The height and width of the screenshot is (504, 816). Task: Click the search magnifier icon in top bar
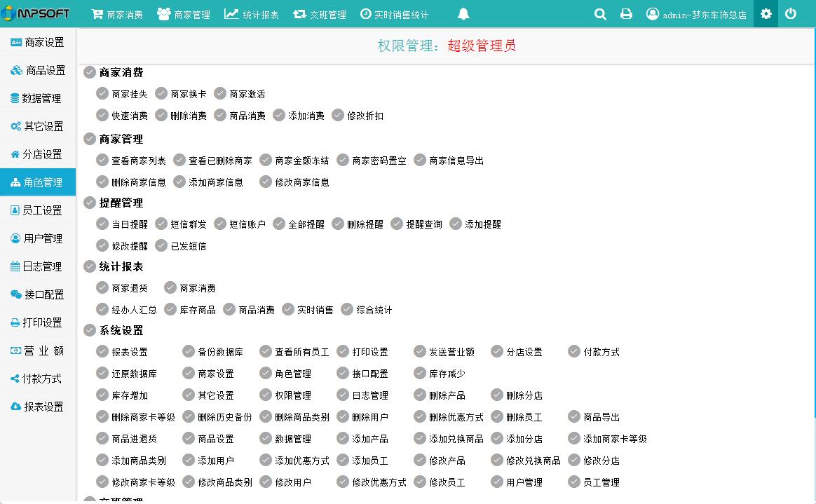[600, 14]
